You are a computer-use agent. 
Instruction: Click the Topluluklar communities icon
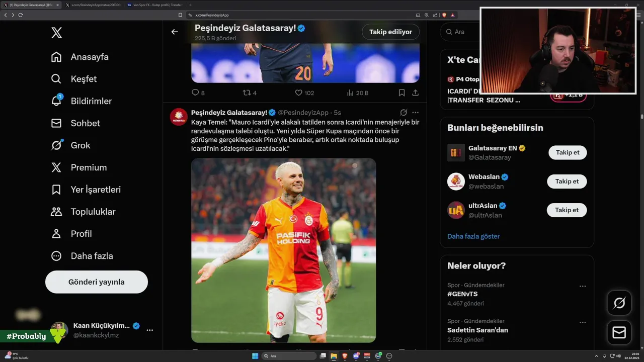pyautogui.click(x=56, y=212)
